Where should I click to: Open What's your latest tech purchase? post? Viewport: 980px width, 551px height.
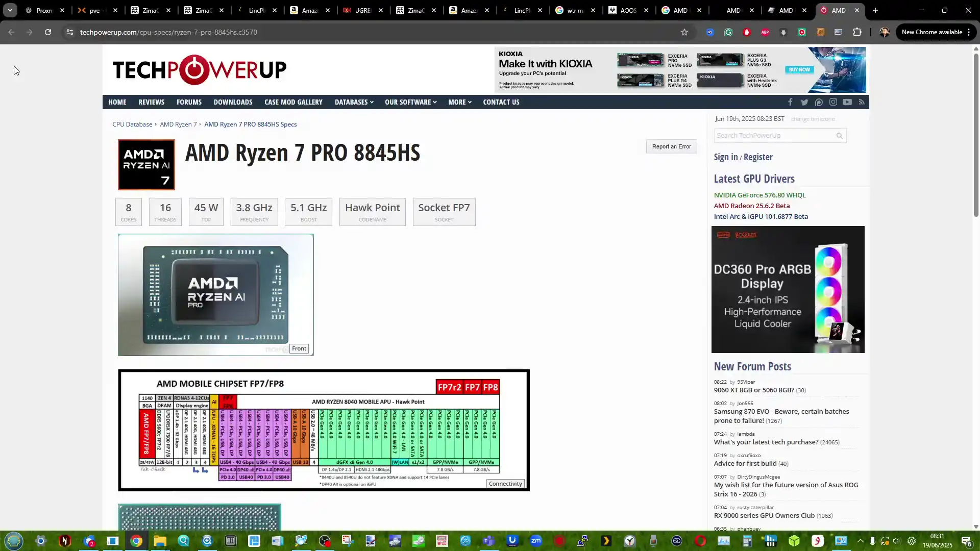(766, 442)
